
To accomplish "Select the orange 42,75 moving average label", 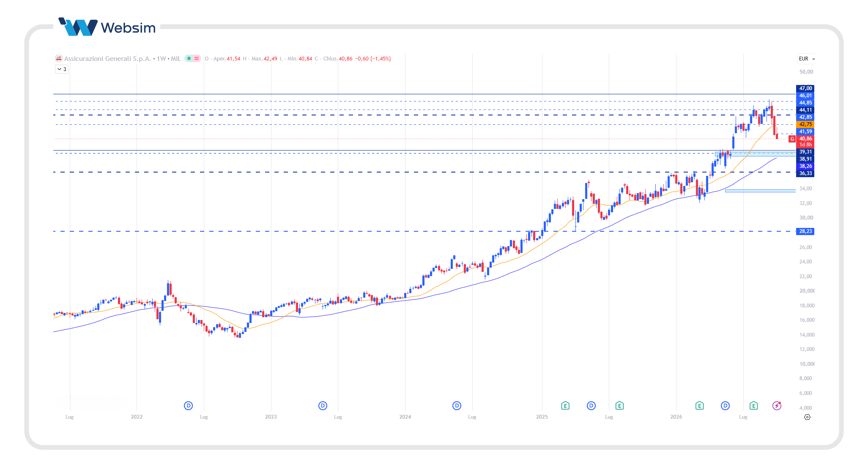I will click(x=805, y=124).
